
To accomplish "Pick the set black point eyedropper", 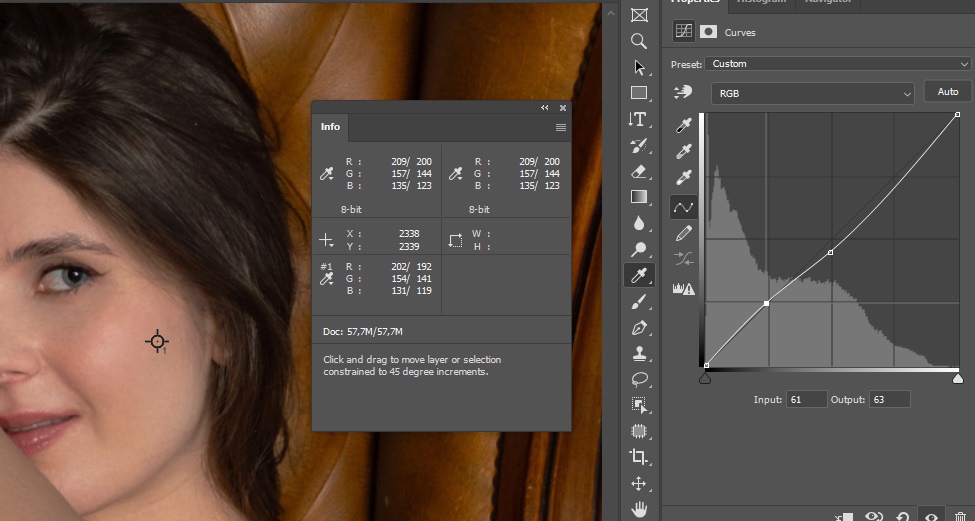I will click(x=683, y=125).
